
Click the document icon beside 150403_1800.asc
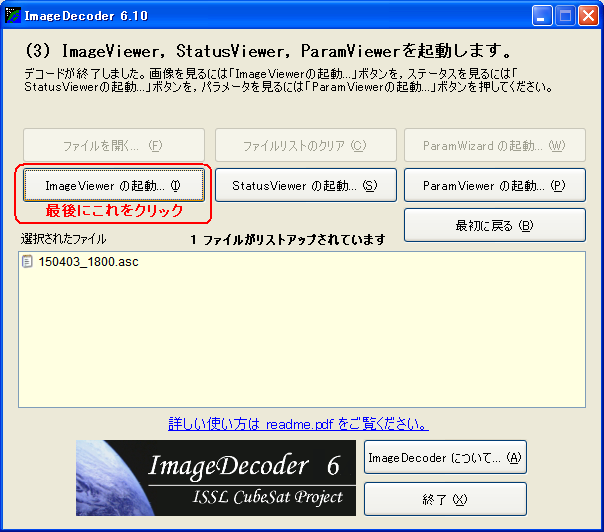(x=27, y=262)
